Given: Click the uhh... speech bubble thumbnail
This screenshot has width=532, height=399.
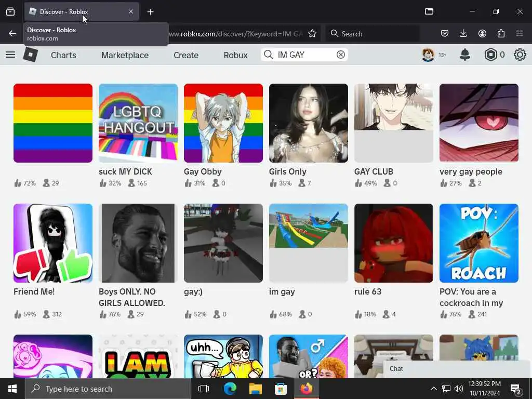Looking at the screenshot, I should click(x=223, y=356).
